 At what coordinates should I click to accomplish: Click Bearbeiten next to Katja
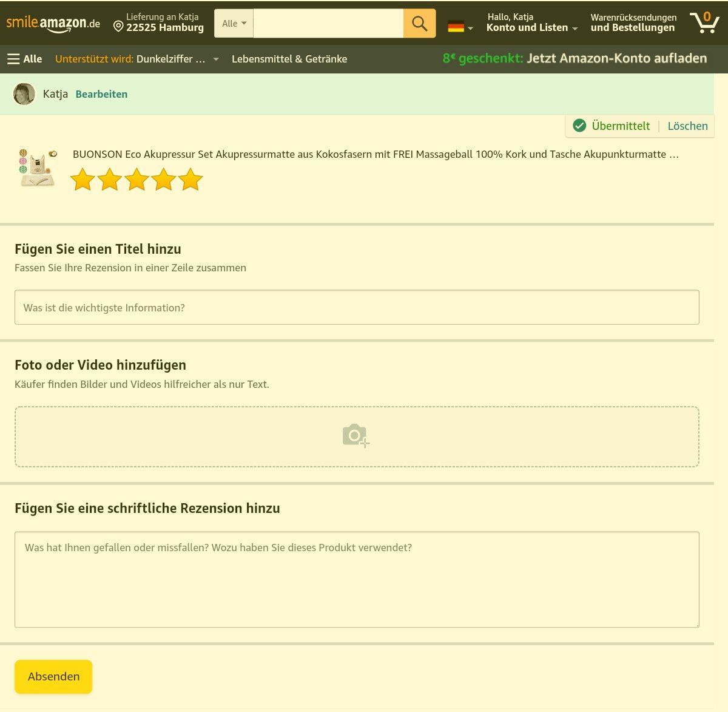click(101, 94)
